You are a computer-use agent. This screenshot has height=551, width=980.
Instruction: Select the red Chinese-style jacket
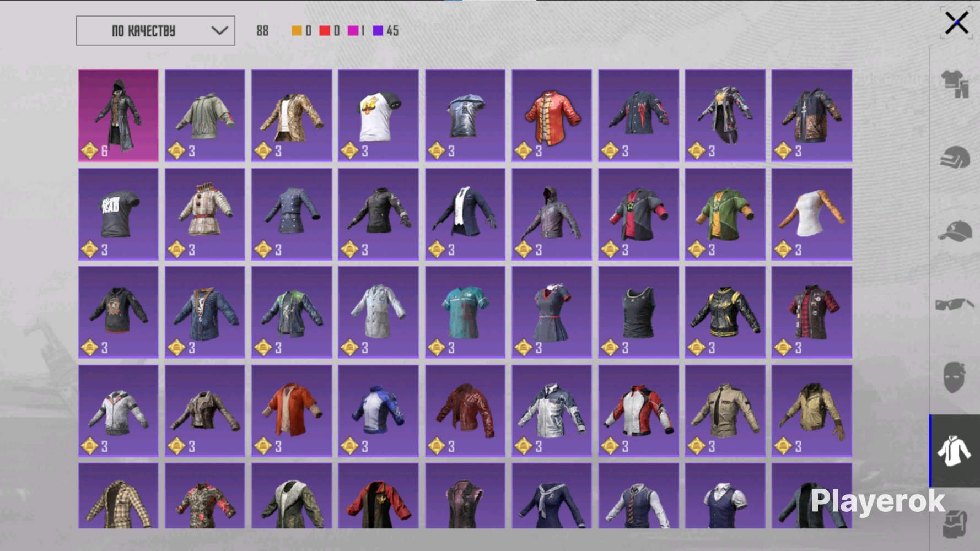[551, 115]
